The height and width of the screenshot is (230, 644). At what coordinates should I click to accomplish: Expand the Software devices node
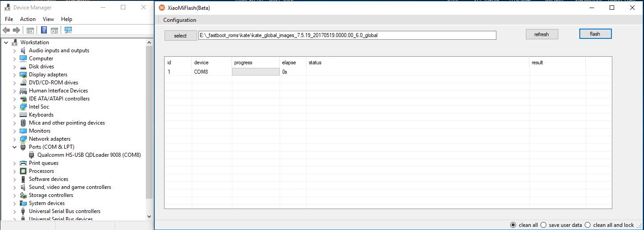click(x=14, y=179)
